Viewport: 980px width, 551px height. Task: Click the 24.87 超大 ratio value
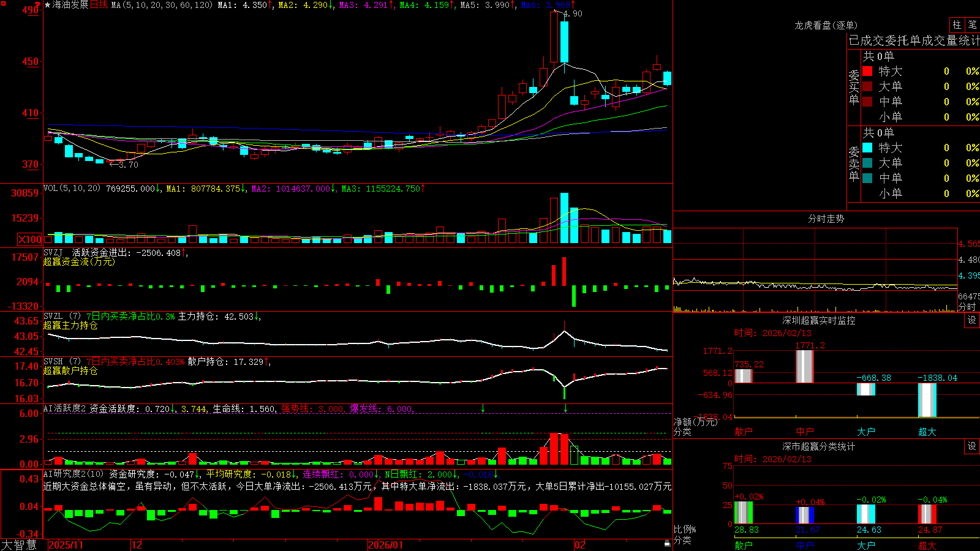tap(930, 530)
